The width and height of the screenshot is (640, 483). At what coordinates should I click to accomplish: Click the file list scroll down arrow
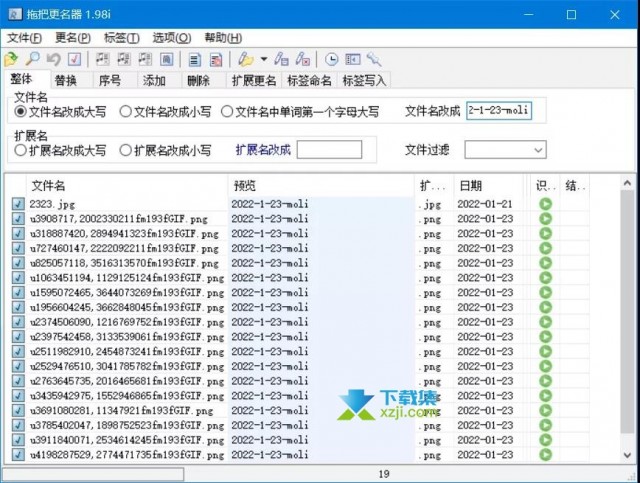point(627,455)
